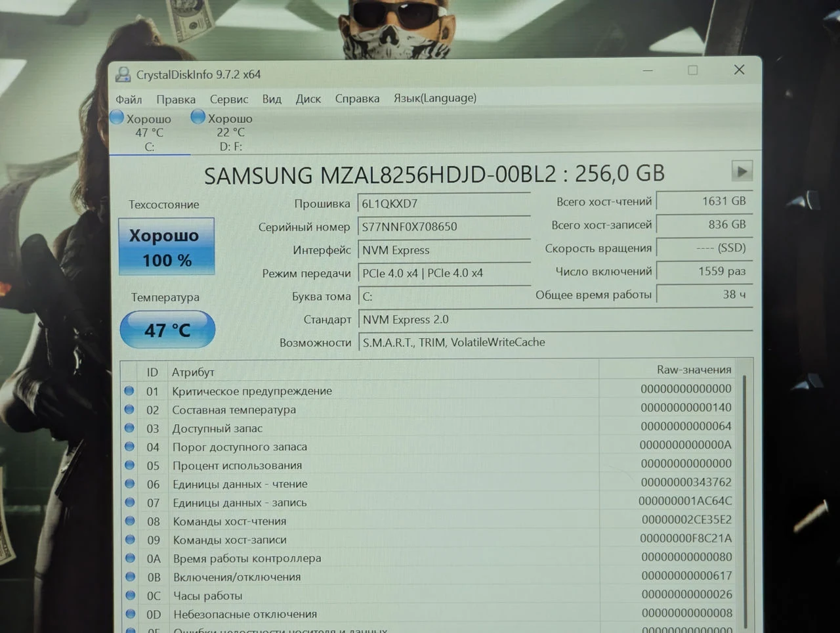The width and height of the screenshot is (840, 633).
Task: Select the D: F: drive status indicator icon
Action: [198, 117]
